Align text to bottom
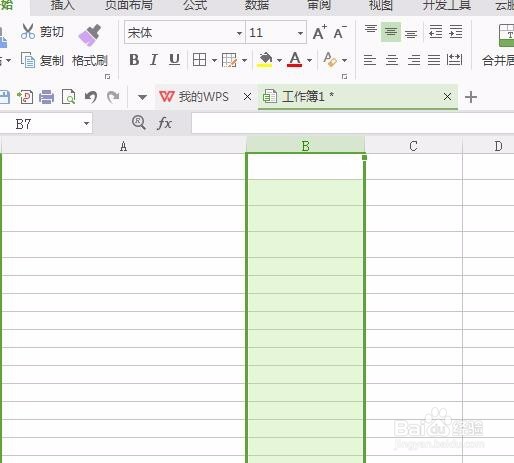The width and height of the screenshot is (514, 463). (411, 33)
